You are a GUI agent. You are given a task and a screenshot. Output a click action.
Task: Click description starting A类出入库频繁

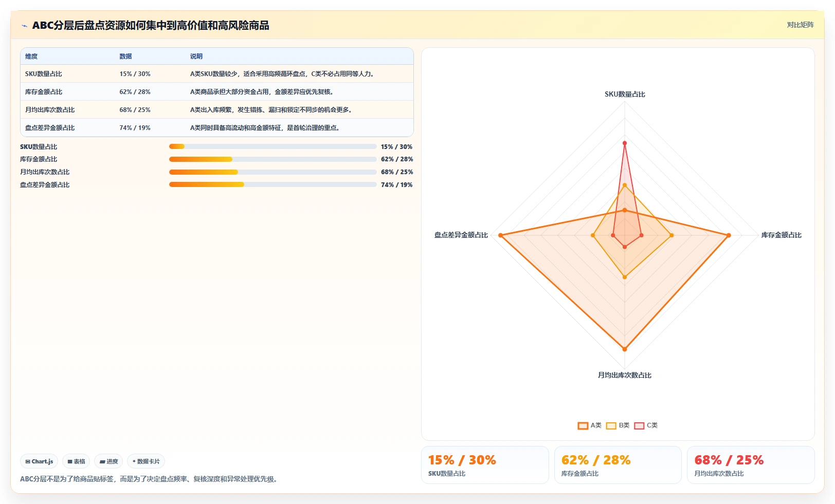point(272,110)
